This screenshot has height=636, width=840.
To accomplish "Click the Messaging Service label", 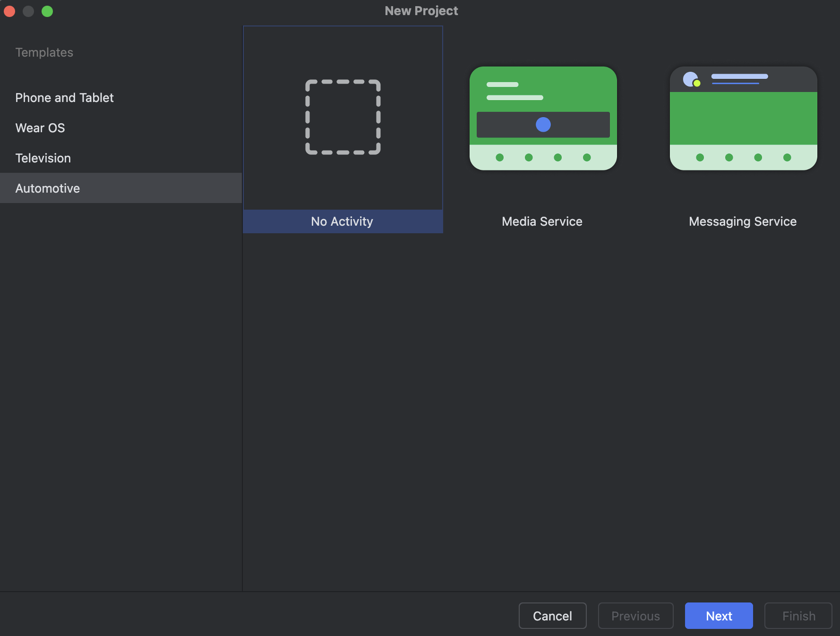I will [x=743, y=221].
